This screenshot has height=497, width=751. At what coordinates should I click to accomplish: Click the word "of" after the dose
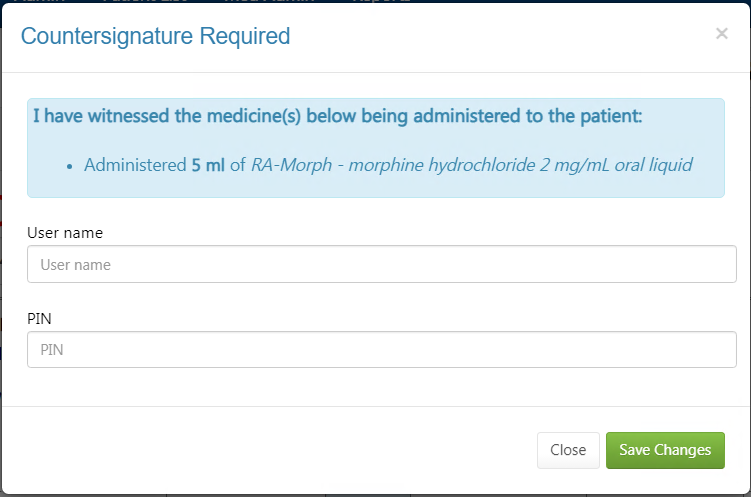(x=238, y=164)
